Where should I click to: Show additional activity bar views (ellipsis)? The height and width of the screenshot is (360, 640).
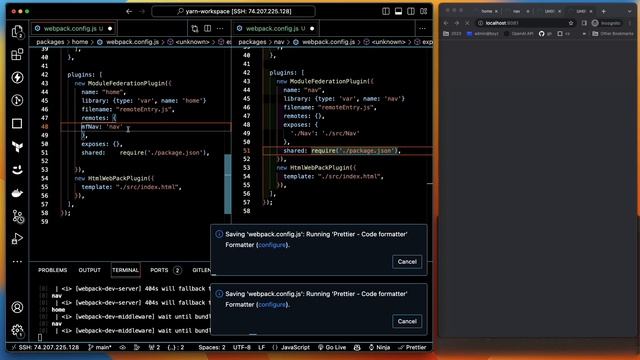[x=17, y=261]
